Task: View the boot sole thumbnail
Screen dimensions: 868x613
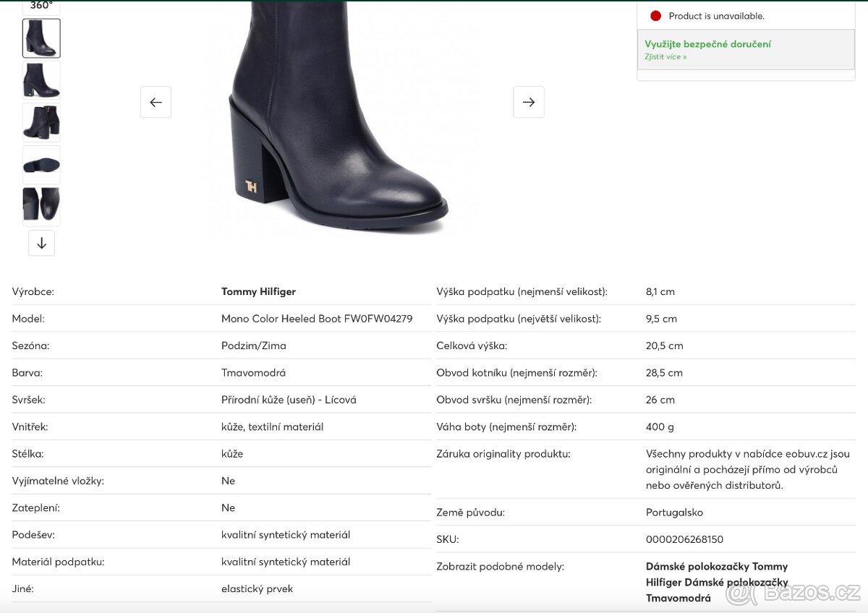Action: pyautogui.click(x=41, y=165)
